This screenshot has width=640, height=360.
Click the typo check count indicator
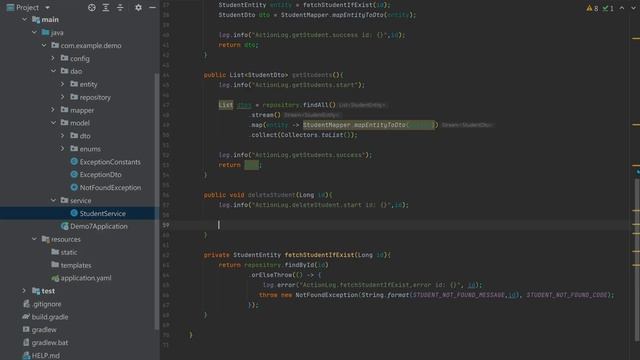(608, 8)
